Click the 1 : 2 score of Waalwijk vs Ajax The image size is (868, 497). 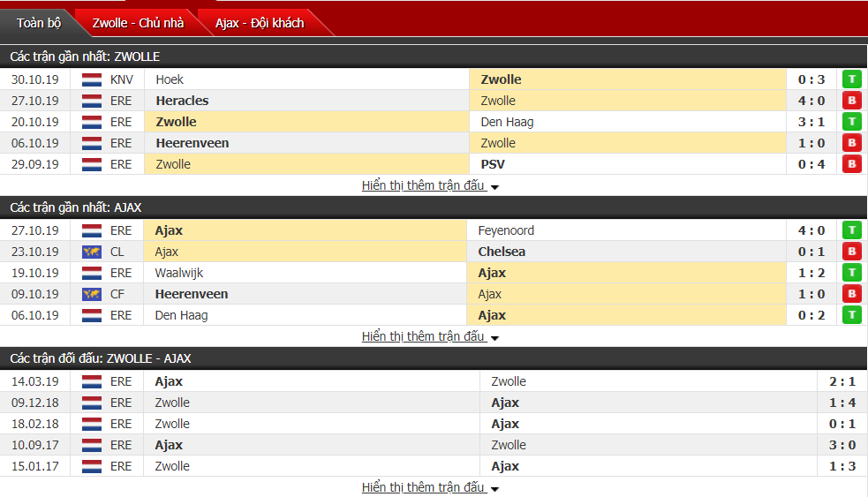(x=811, y=273)
